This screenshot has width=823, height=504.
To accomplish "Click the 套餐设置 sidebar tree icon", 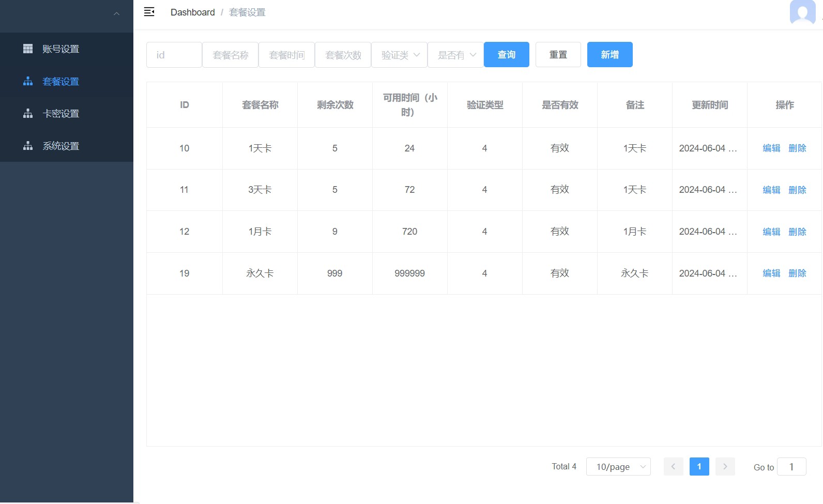I will [x=28, y=81].
